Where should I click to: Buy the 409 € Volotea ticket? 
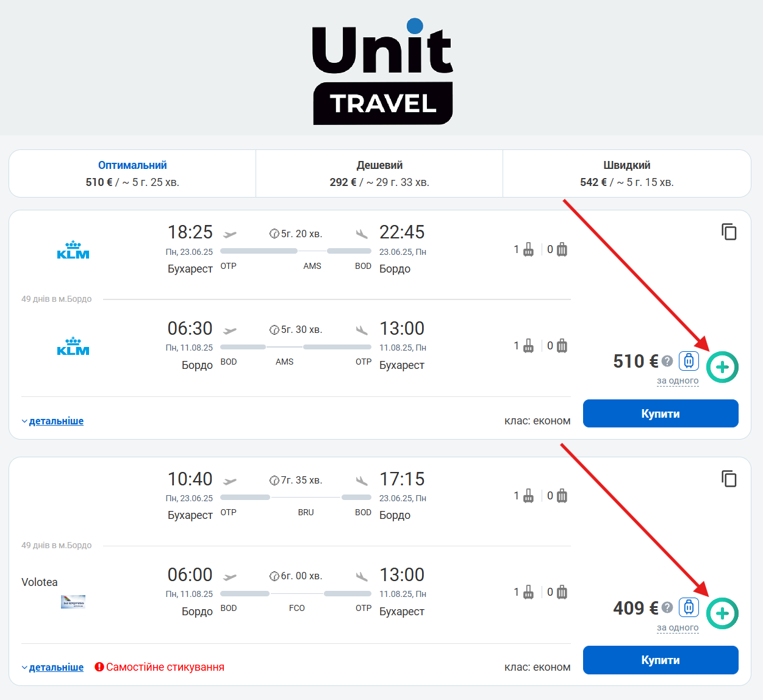661,660
